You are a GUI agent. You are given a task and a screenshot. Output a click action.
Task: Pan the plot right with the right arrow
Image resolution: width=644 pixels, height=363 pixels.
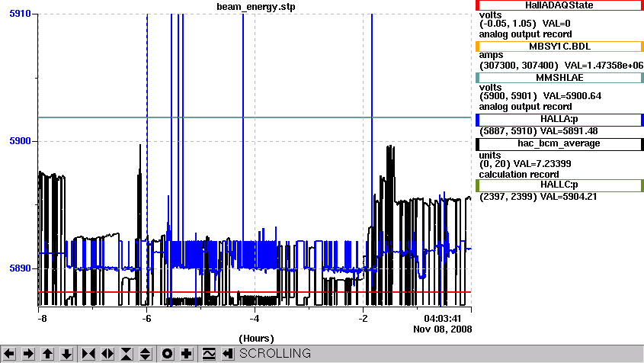click(x=28, y=354)
